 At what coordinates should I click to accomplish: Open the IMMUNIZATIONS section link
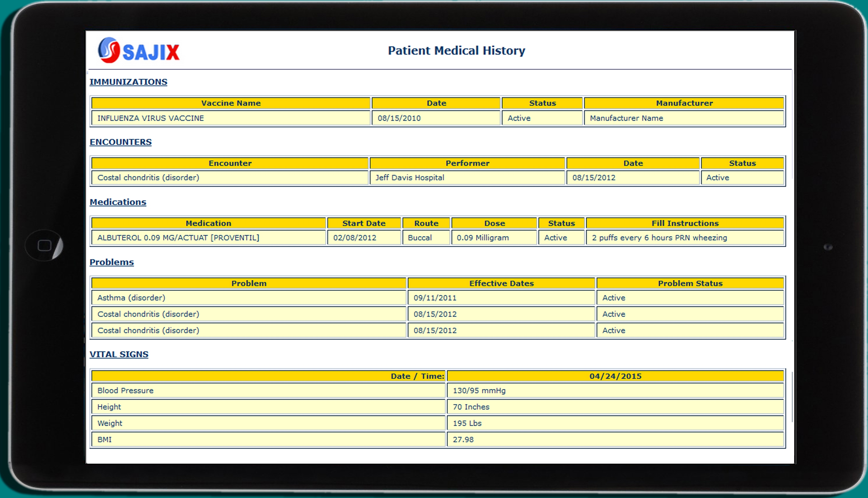coord(128,82)
